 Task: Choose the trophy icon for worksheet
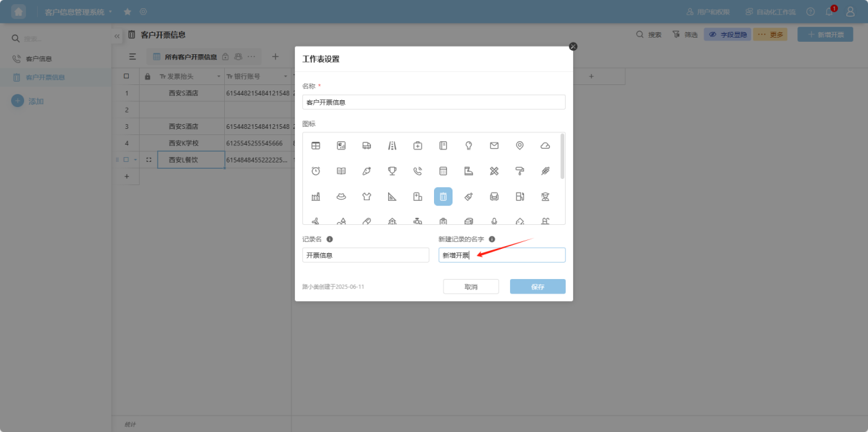pos(392,171)
